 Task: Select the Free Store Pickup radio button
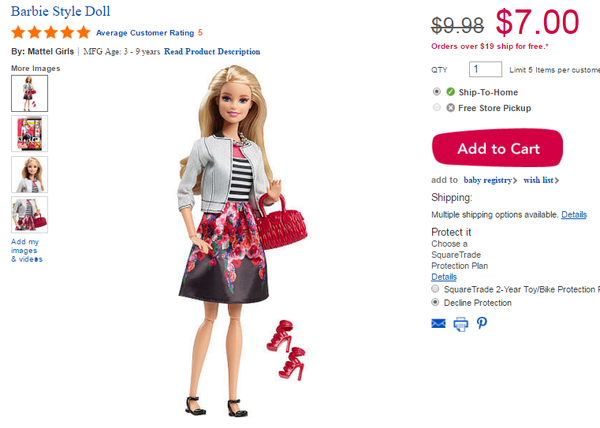(x=436, y=107)
